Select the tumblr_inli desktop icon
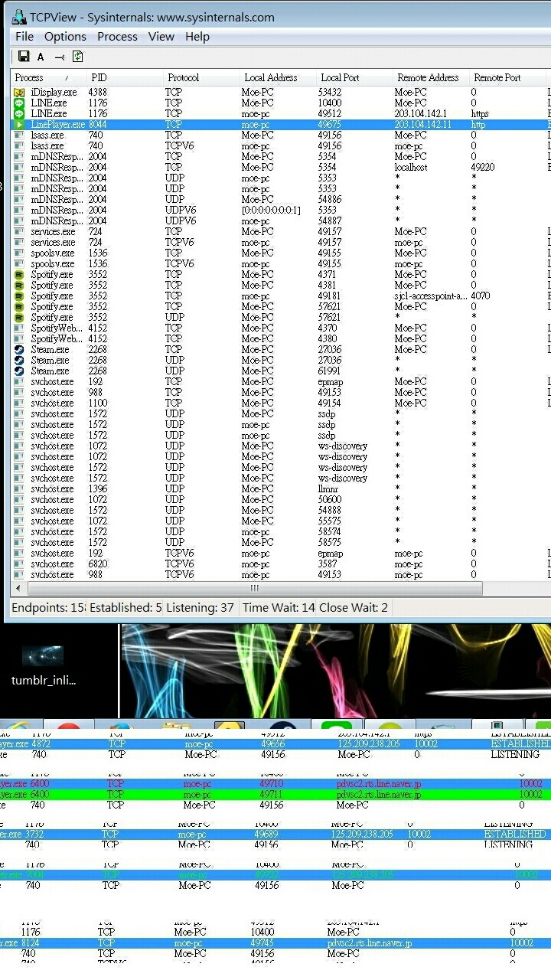 [x=43, y=664]
